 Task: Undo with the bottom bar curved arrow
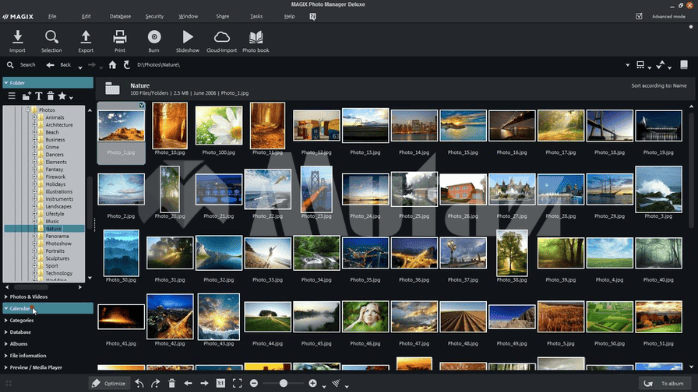(x=139, y=383)
